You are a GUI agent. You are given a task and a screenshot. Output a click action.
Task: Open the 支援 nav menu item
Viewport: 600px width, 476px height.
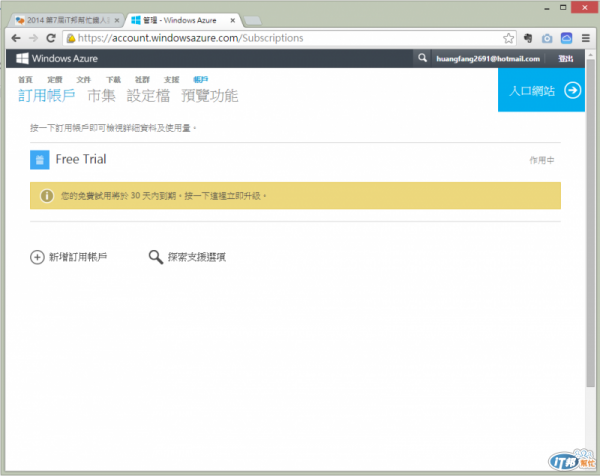pos(171,80)
